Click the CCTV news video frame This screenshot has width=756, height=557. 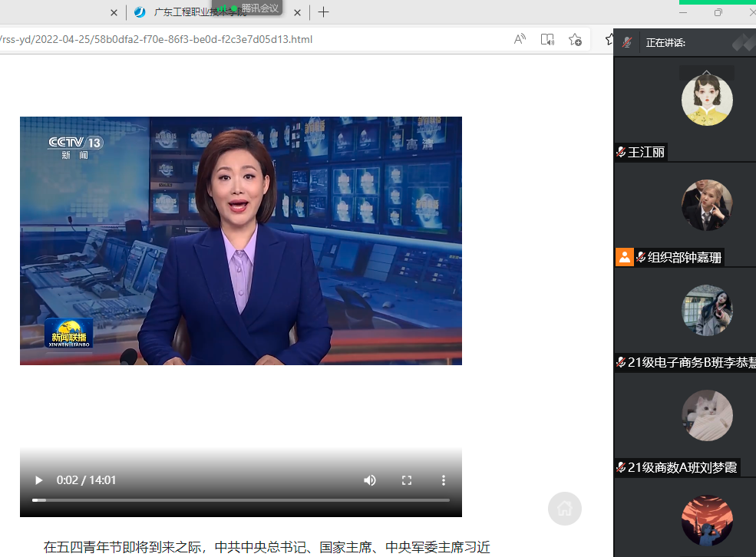pyautogui.click(x=240, y=240)
